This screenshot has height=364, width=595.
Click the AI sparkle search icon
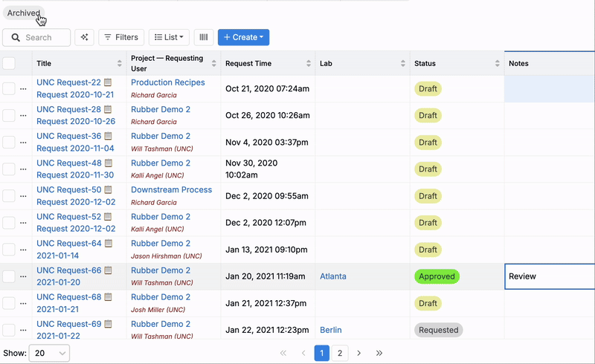click(84, 37)
